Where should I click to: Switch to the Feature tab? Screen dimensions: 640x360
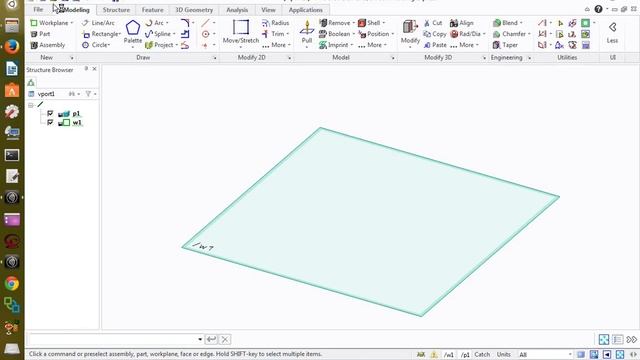tap(153, 10)
